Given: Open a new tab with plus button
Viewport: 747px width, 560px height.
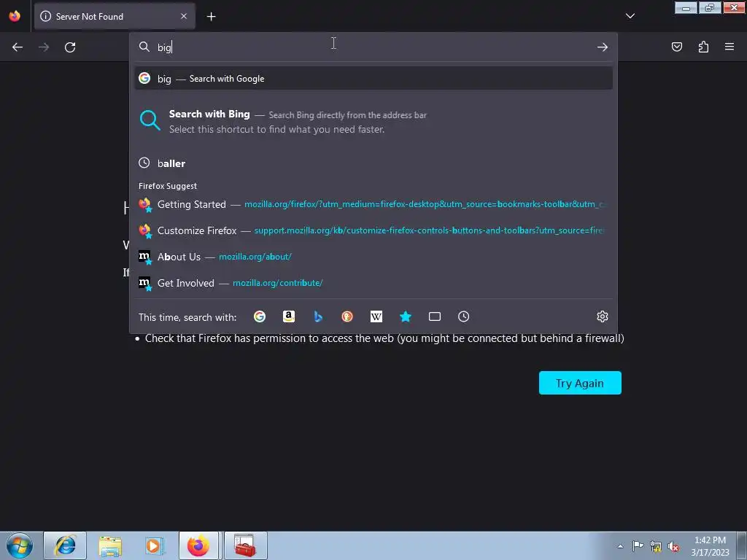Looking at the screenshot, I should pos(211,17).
